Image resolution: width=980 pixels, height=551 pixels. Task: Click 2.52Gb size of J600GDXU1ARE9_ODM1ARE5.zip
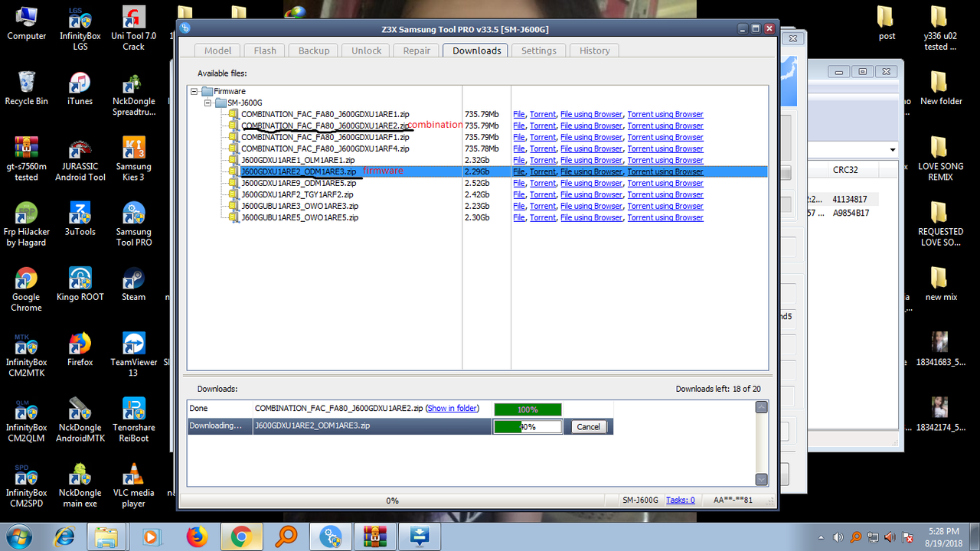tap(477, 184)
